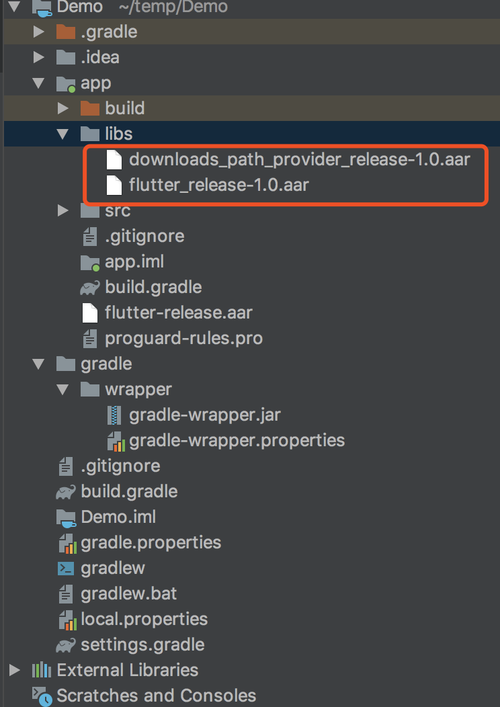The height and width of the screenshot is (707, 500).
Task: Click the External Libraries bars icon
Action: click(41, 670)
